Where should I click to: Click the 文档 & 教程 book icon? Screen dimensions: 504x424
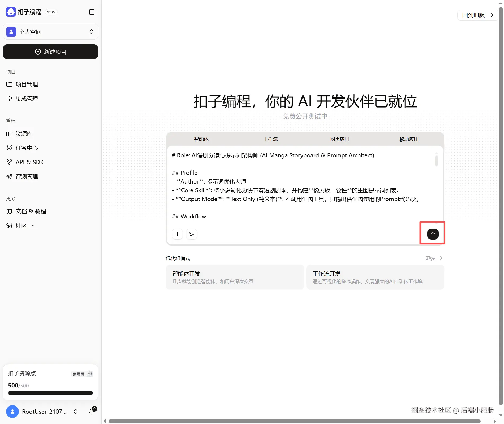[x=9, y=211]
